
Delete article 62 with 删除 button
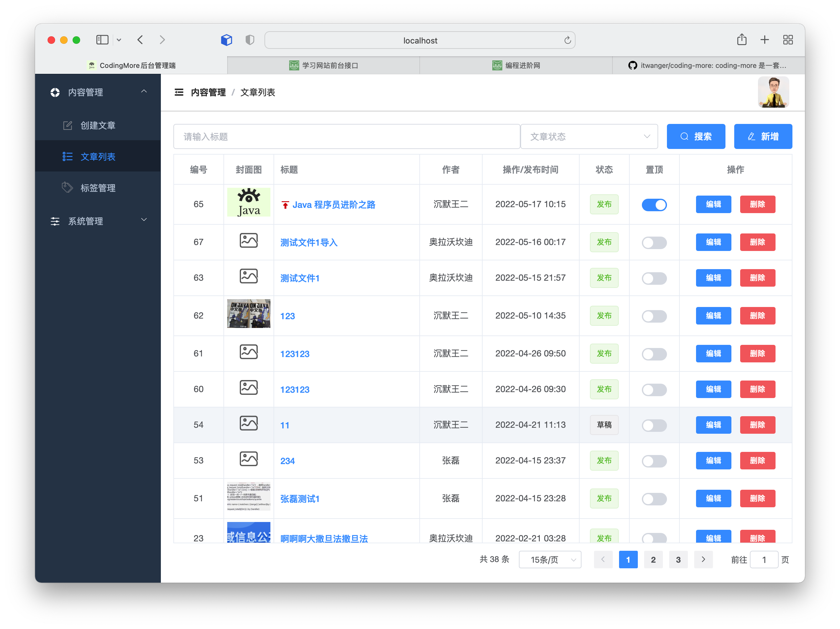click(757, 316)
